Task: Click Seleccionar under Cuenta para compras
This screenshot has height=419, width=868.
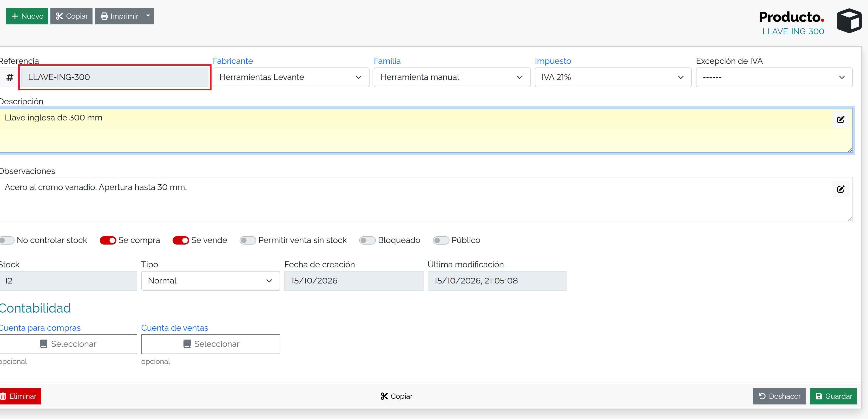Action: [68, 344]
